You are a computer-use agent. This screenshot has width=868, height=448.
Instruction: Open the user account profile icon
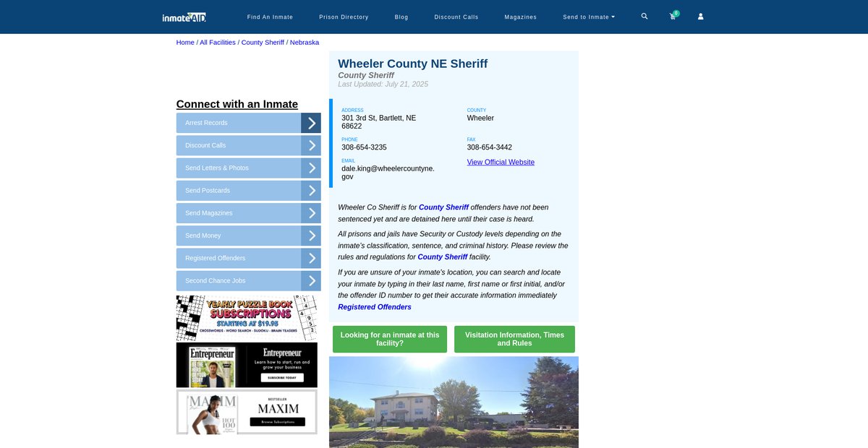click(x=700, y=16)
